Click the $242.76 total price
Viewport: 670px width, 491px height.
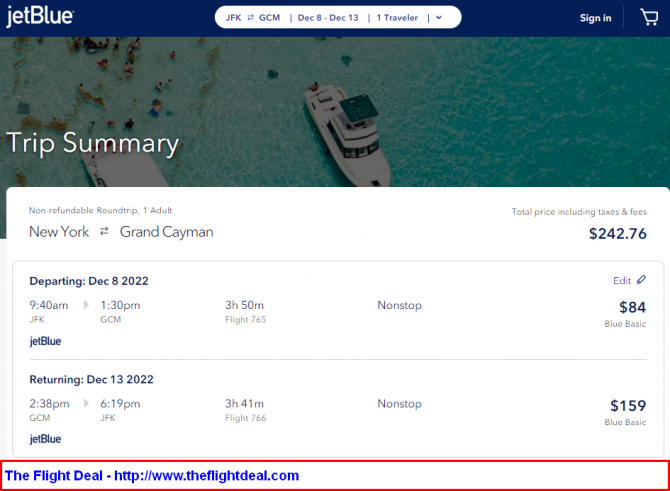point(617,234)
